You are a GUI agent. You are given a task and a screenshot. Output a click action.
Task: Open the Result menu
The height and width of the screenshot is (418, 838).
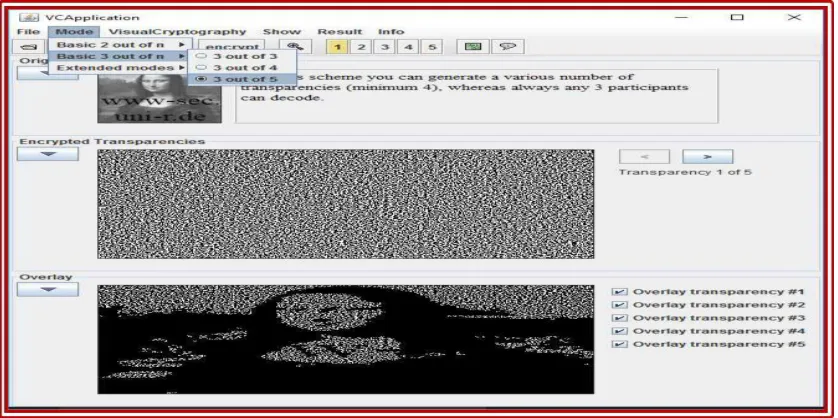click(339, 32)
